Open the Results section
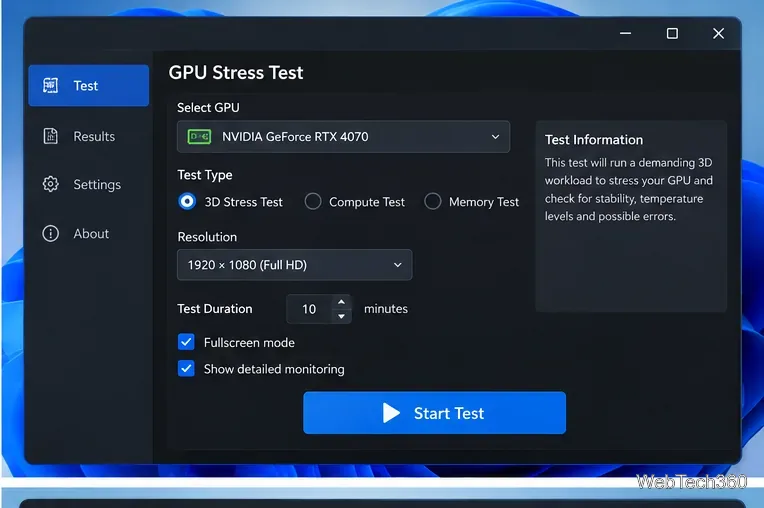Screen dimensions: 764x508 [x=88, y=136]
